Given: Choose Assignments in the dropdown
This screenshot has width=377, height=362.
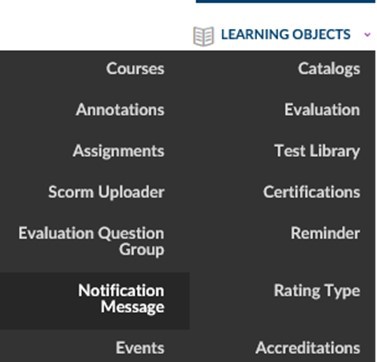Looking at the screenshot, I should (119, 151).
